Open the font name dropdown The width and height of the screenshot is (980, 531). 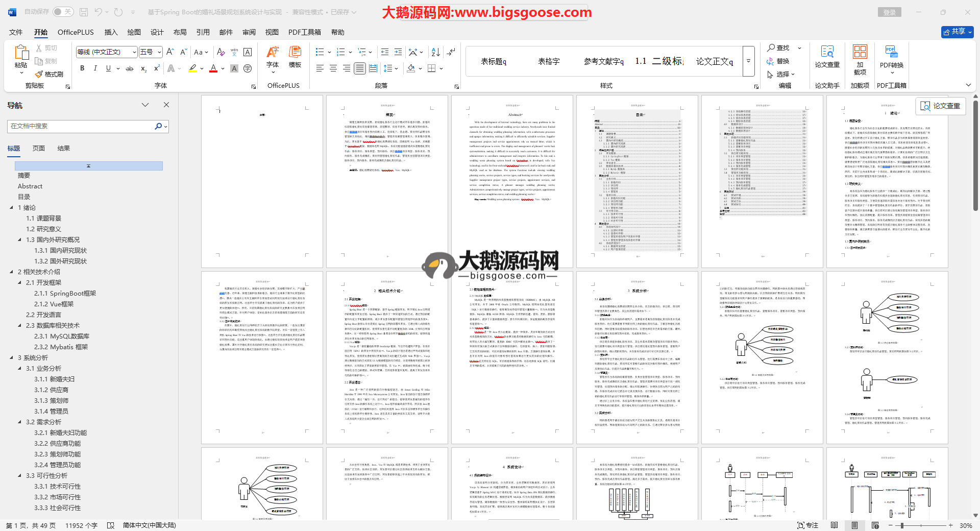(134, 52)
